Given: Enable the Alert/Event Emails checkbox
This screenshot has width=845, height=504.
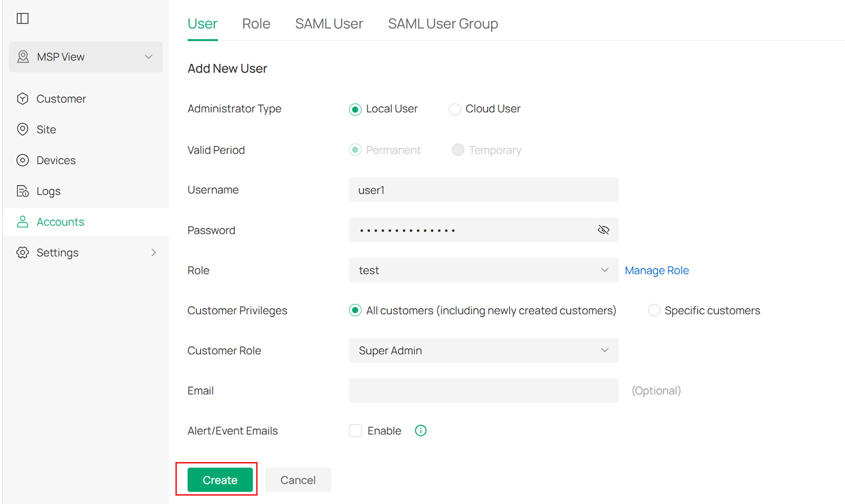Looking at the screenshot, I should pos(355,430).
